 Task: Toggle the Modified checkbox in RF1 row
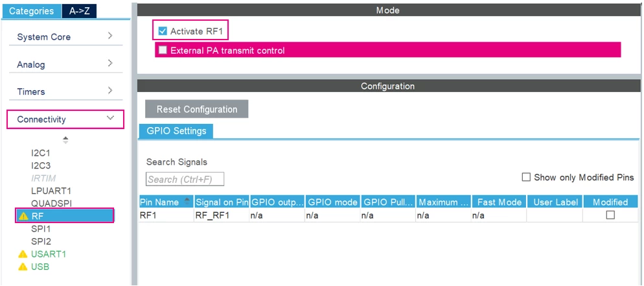[610, 215]
